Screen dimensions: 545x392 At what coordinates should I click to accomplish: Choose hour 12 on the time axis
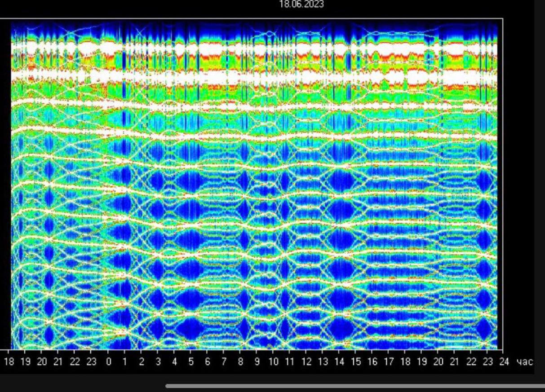coord(306,362)
